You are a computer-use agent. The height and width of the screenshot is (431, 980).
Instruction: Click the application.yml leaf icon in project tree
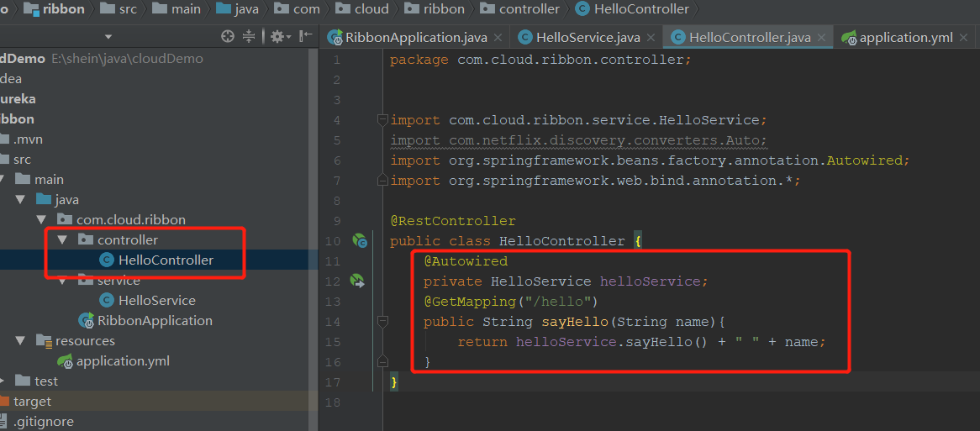(x=65, y=361)
